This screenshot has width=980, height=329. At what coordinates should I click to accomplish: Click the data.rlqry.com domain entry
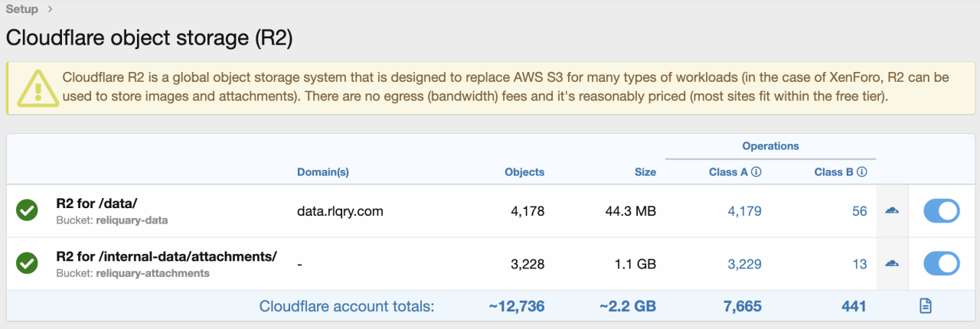340,210
